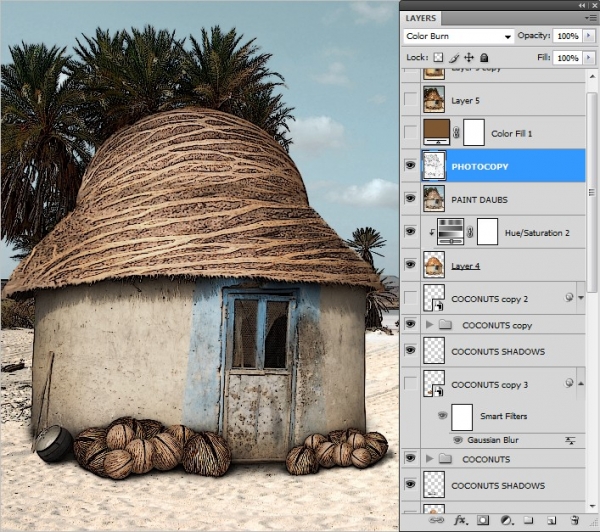This screenshot has width=600, height=532.
Task: Show the COCONUTS copy 3 layer
Action: (x=411, y=383)
